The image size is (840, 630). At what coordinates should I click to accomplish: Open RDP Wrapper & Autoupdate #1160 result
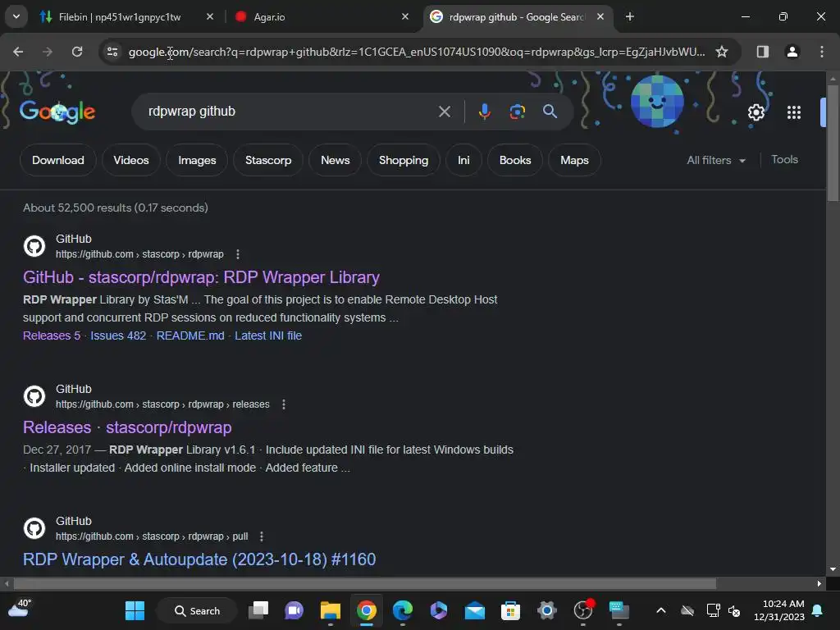pos(199,559)
